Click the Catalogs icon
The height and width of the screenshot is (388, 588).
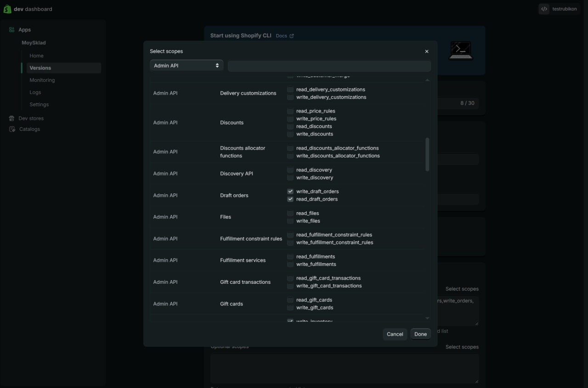point(12,129)
